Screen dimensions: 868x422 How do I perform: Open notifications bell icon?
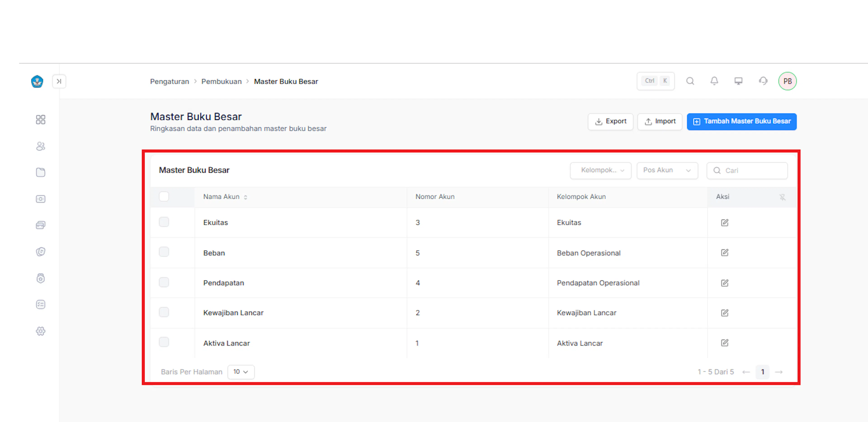[714, 81]
